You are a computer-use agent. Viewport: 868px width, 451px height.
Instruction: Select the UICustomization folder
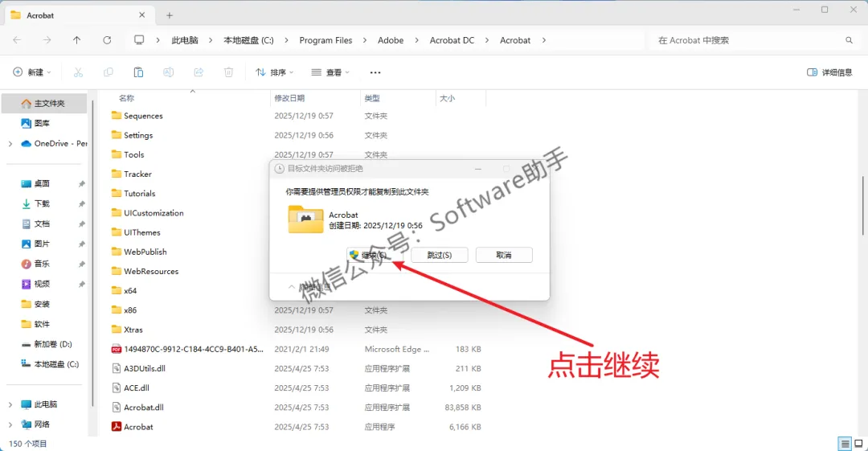point(147,213)
